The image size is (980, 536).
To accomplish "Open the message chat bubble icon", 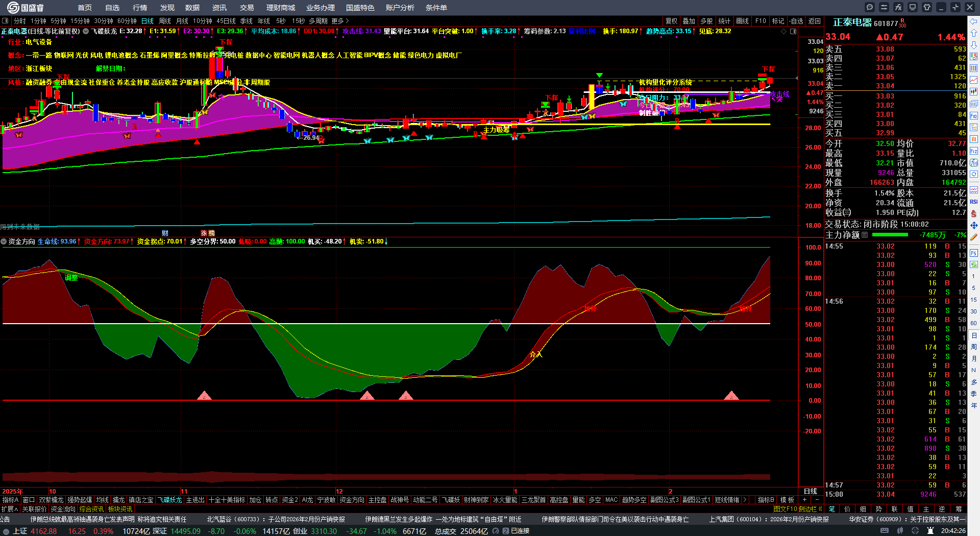I will 870,7.
